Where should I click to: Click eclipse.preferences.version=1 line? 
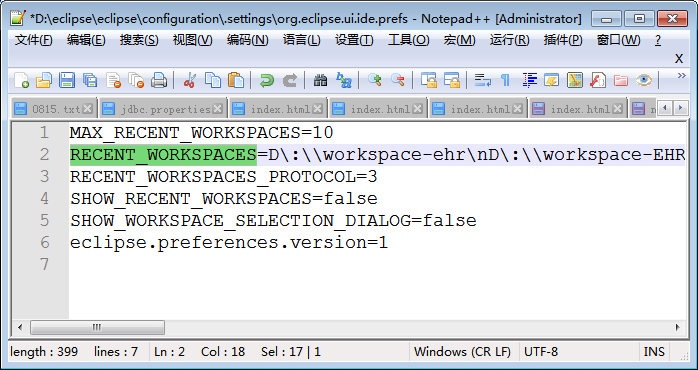229,243
